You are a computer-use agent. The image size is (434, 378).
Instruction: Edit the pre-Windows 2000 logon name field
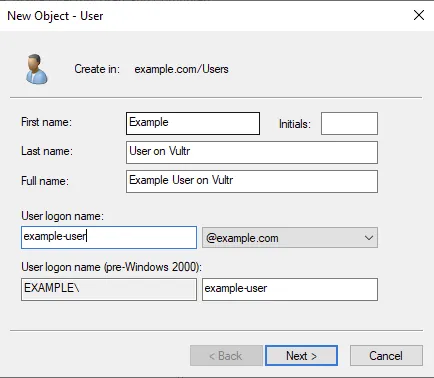[x=290, y=289]
